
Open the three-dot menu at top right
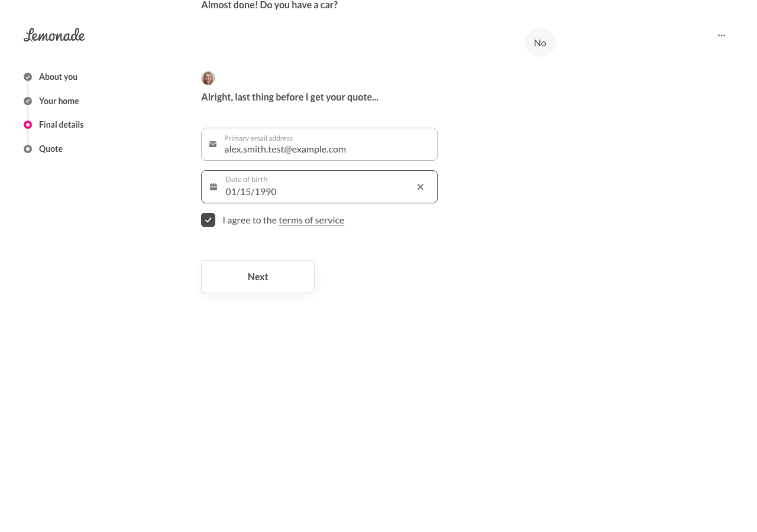tap(722, 35)
